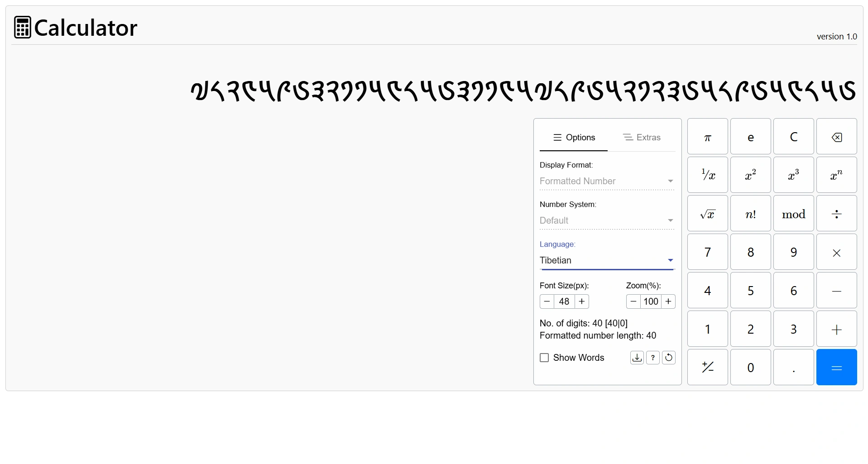
Task: Toggle sign with plus/minus key
Action: (x=707, y=368)
